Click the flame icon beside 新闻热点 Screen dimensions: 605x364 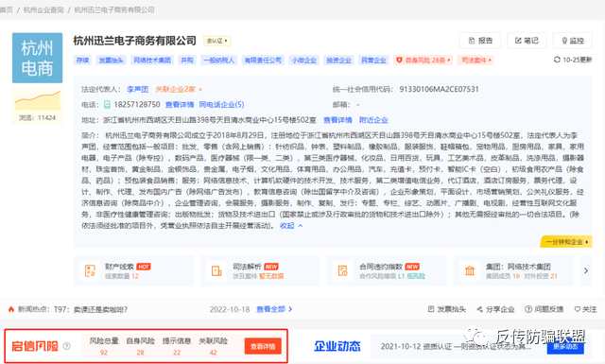pyautogui.click(x=11, y=309)
